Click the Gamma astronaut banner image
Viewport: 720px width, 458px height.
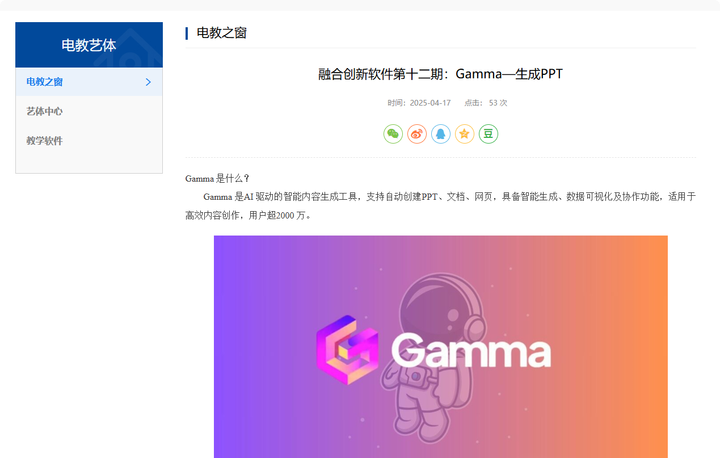(441, 347)
